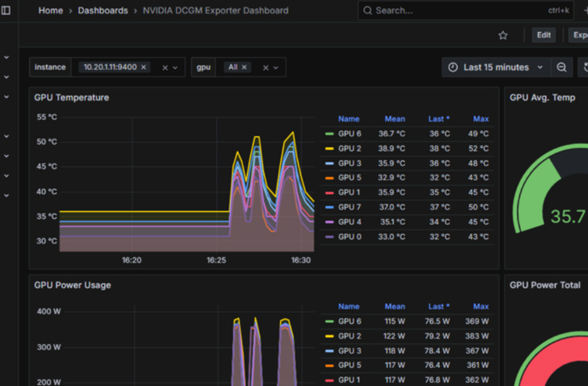This screenshot has width=588, height=386.
Task: Clear the gpu filter selection
Action: pyautogui.click(x=266, y=68)
